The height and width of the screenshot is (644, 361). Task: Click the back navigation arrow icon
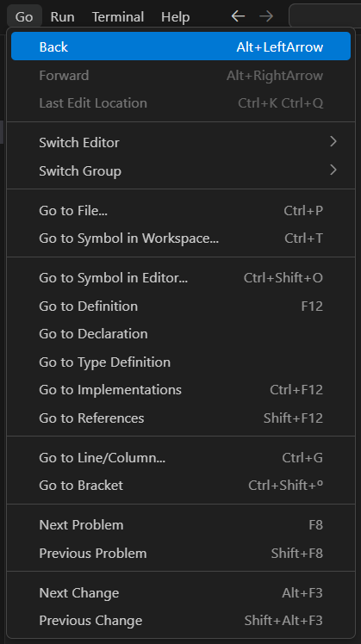pyautogui.click(x=238, y=16)
